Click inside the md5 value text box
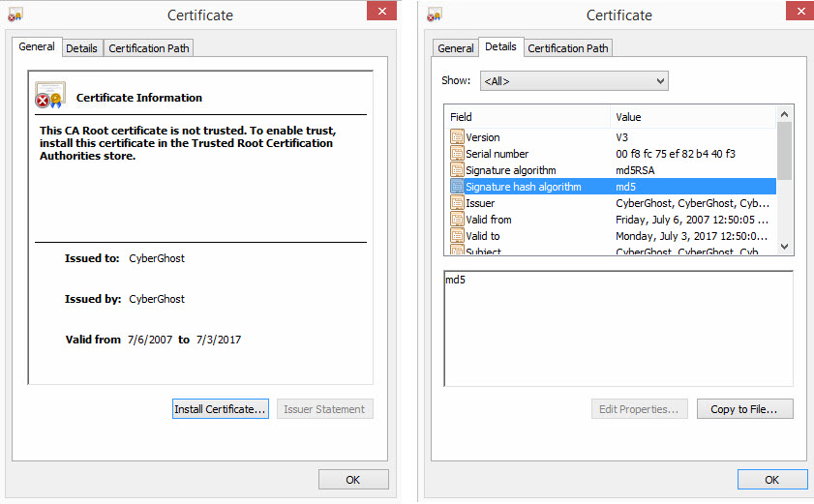Image resolution: width=814 pixels, height=504 pixels. coord(618,329)
